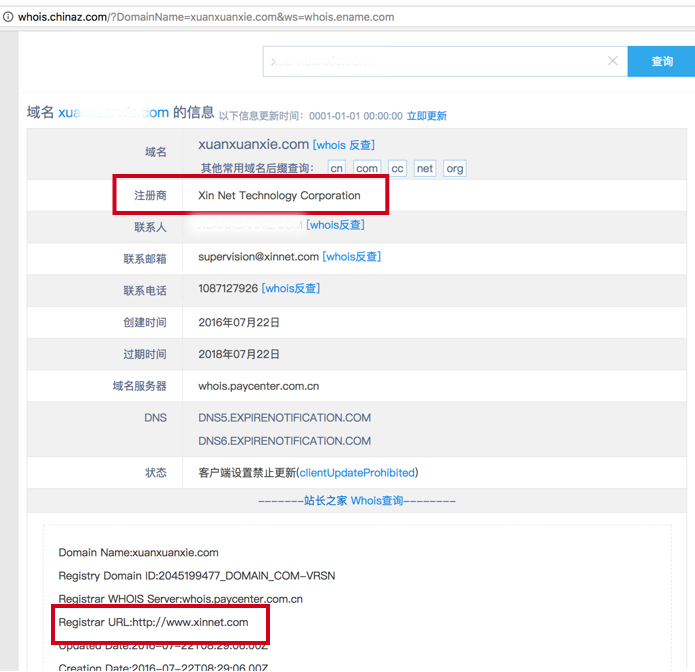Click whois反查 next to supervision@xinnet.com
Viewport: 695px width, 672px height.
(351, 257)
